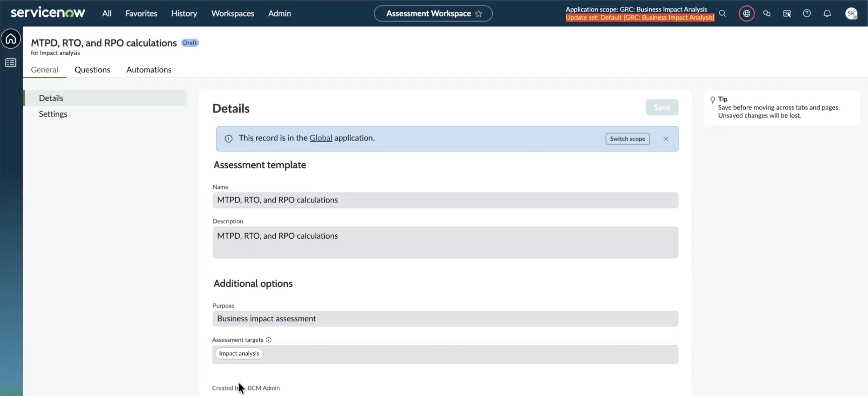Open the Purpose field
Screen dimensions: 868x396
pos(445,318)
